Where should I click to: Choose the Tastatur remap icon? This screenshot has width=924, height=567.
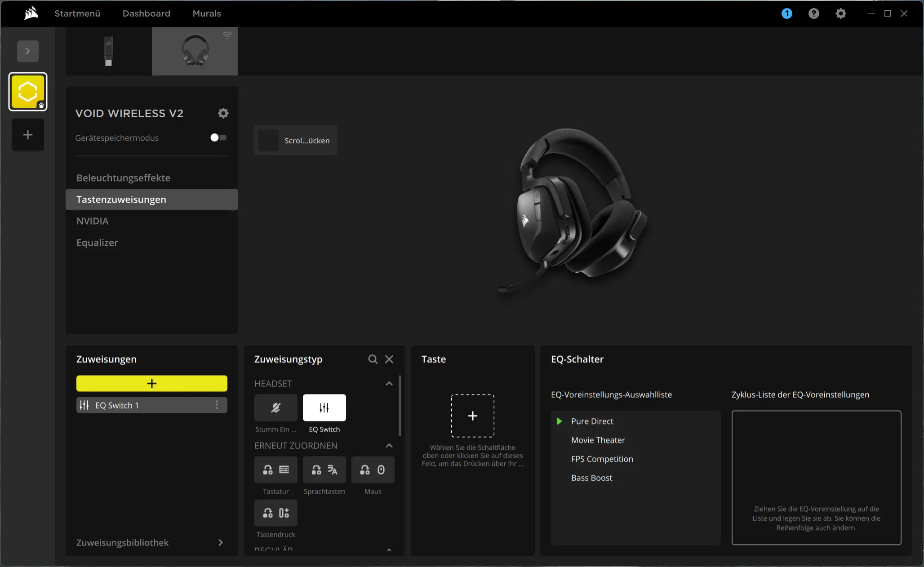tap(275, 470)
